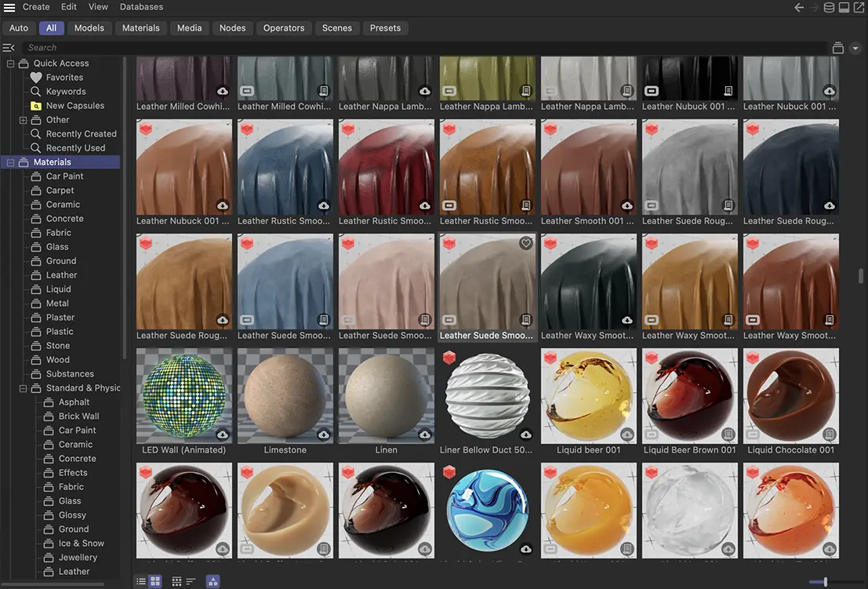868x589 pixels.
Task: Click the Ceramic category under Materials
Action: (64, 204)
